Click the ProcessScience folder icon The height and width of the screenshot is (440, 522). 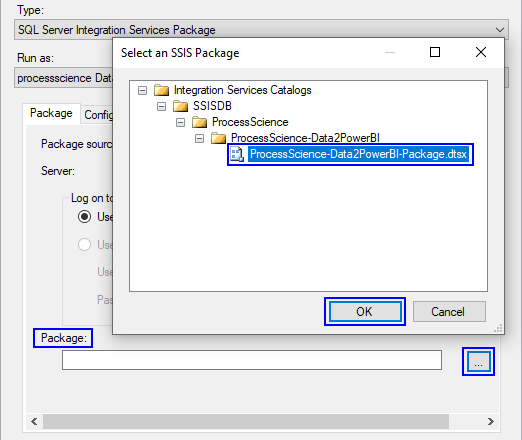[x=199, y=122]
